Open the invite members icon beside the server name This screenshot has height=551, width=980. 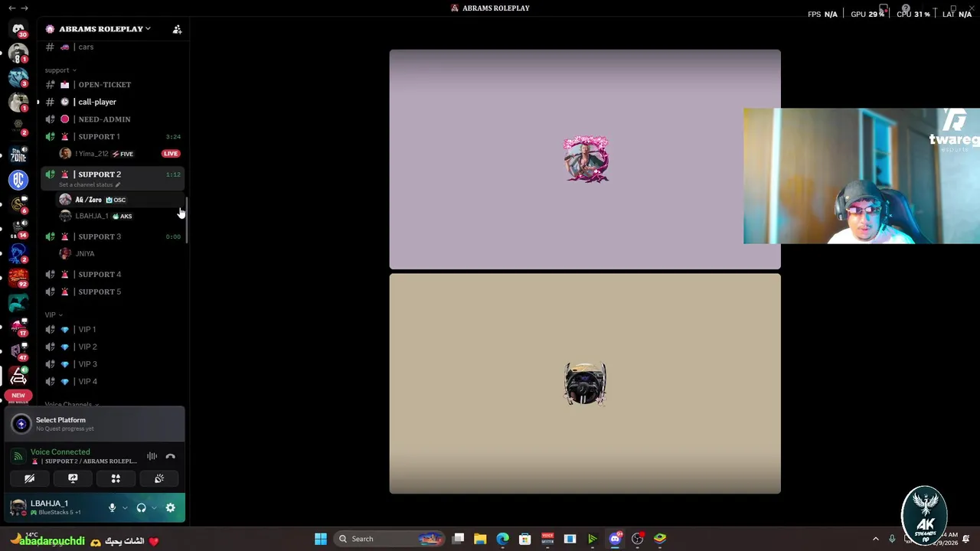click(x=177, y=29)
